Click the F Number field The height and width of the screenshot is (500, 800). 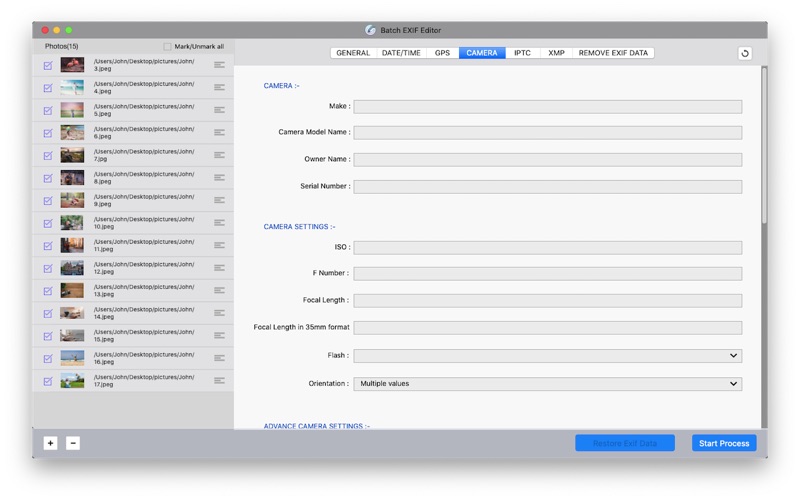click(547, 273)
